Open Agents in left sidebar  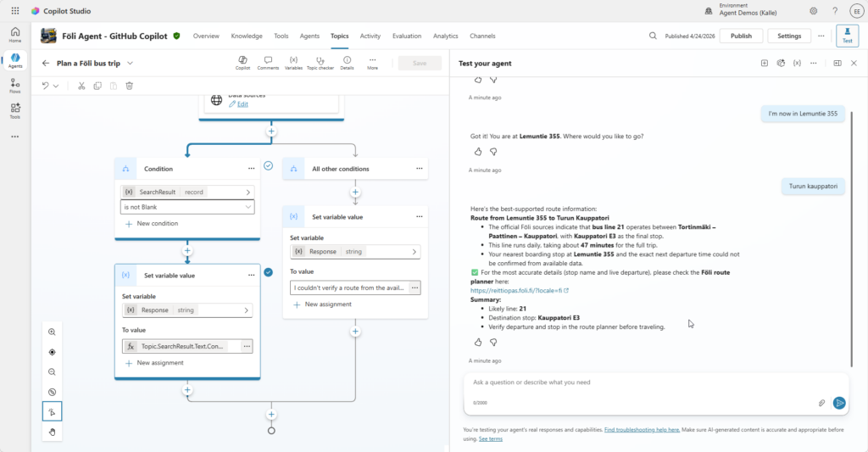coord(15,60)
